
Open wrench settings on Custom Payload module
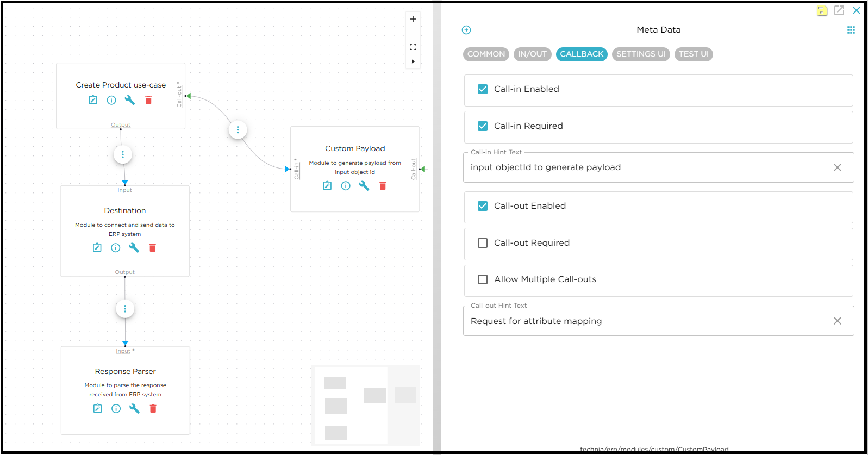364,186
